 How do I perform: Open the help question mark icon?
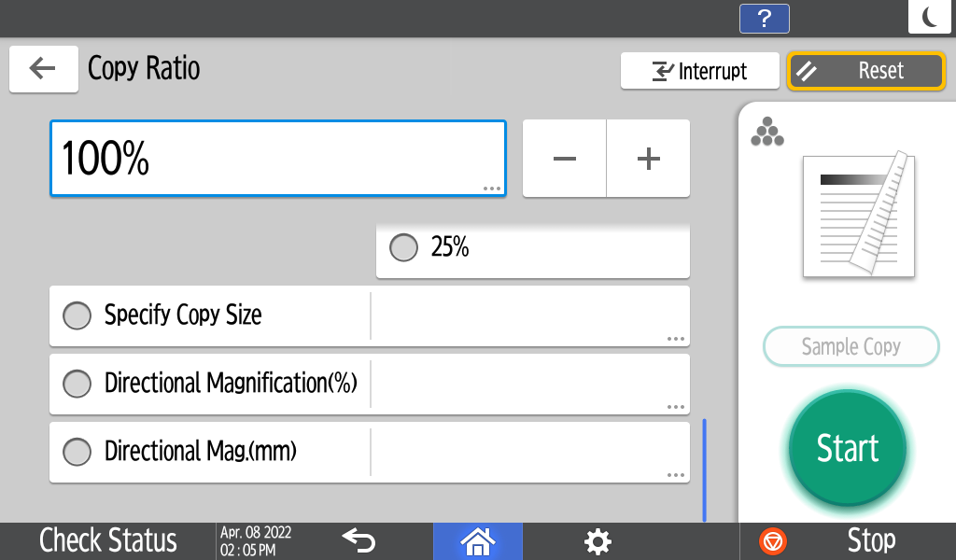click(x=764, y=18)
